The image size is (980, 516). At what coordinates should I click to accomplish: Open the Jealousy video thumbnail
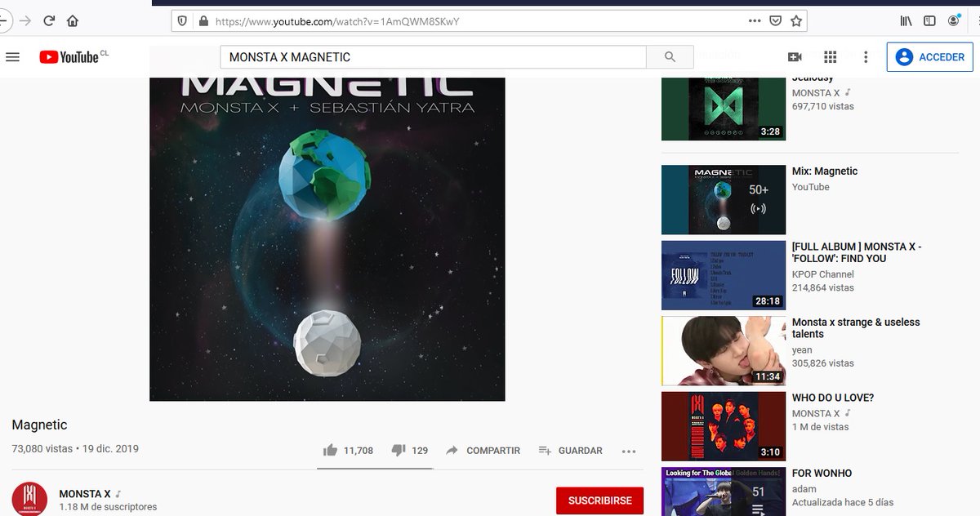pos(724,109)
